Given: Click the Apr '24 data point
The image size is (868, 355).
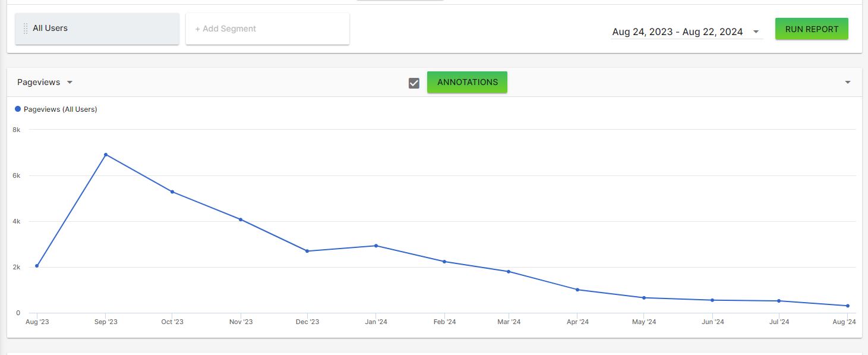Looking at the screenshot, I should pyautogui.click(x=577, y=290).
